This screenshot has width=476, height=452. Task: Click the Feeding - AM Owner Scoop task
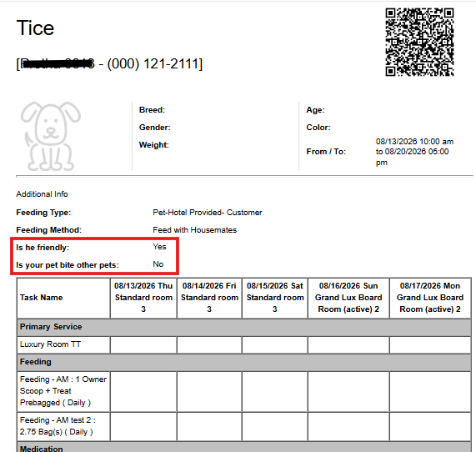pos(63,391)
